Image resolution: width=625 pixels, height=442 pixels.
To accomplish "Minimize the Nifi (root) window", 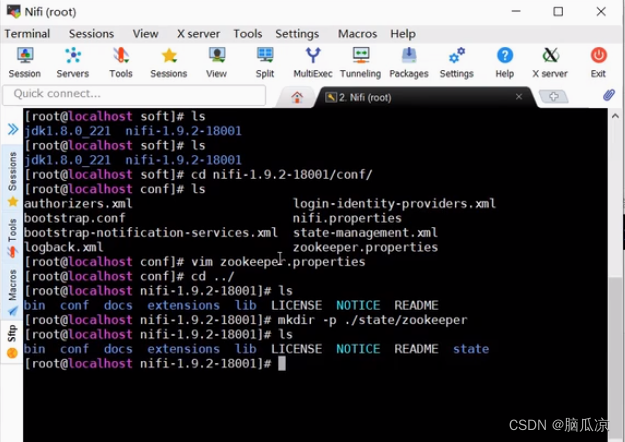I will coord(516,11).
